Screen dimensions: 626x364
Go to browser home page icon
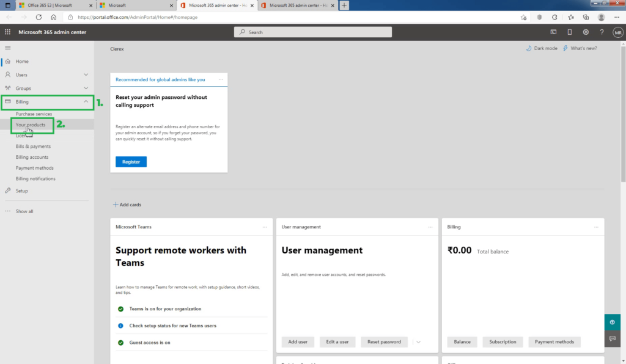pos(54,17)
